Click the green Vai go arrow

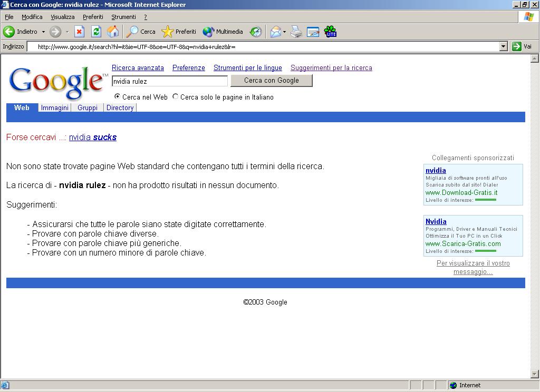[x=517, y=46]
